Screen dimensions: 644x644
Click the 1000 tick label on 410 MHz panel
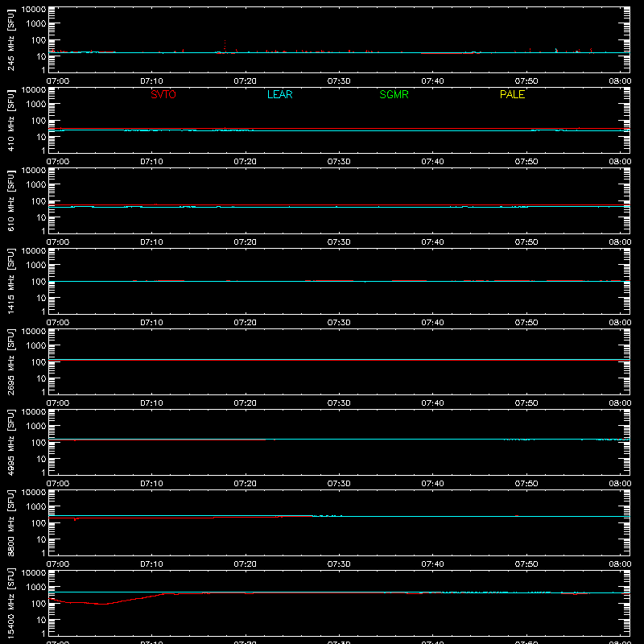coord(36,104)
